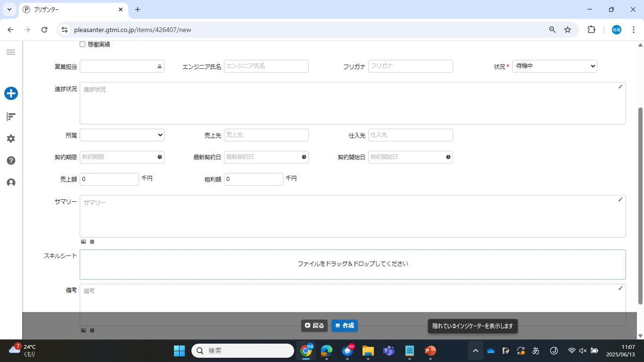Open PowerPoint from the taskbar
This screenshot has width=644, height=362.
429,351
